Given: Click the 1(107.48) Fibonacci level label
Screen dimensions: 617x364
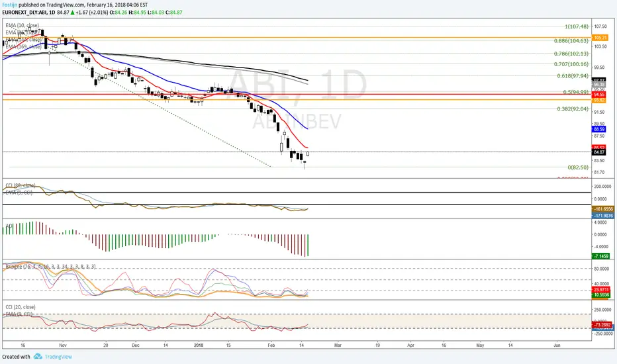Looking at the screenshot, I should coord(577,26).
